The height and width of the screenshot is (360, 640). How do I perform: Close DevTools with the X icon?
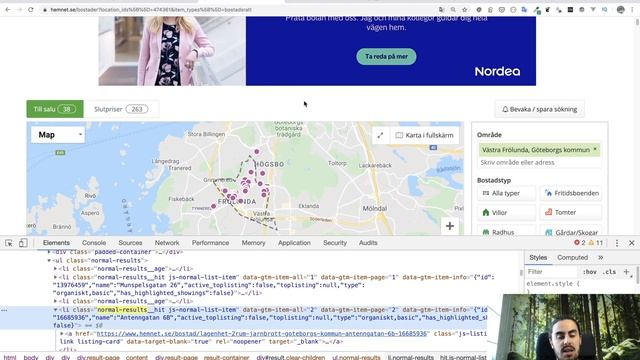[631, 243]
